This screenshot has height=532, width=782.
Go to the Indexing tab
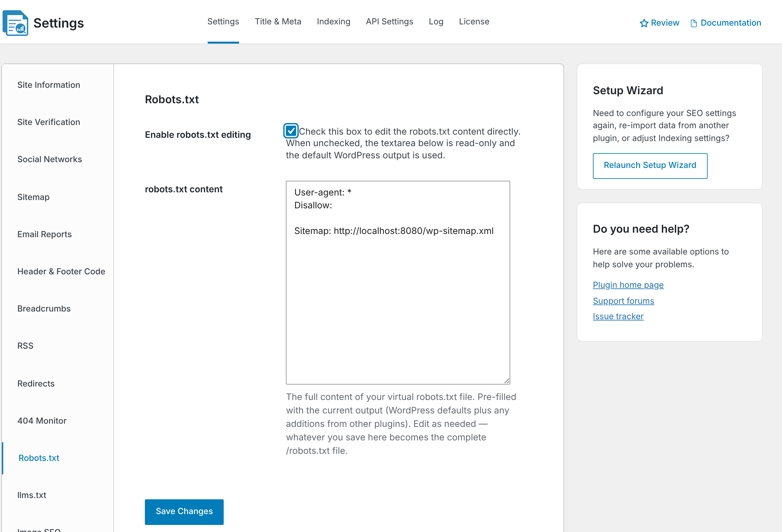click(333, 21)
